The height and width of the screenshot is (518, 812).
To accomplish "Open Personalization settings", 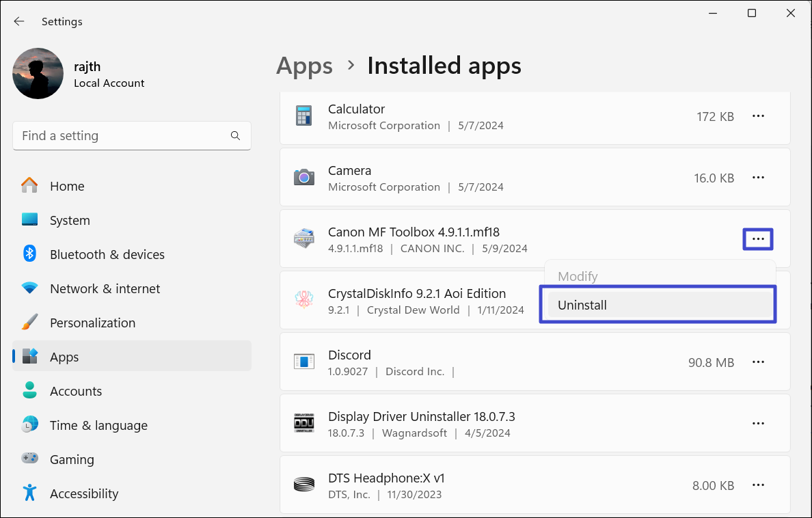I will (92, 323).
